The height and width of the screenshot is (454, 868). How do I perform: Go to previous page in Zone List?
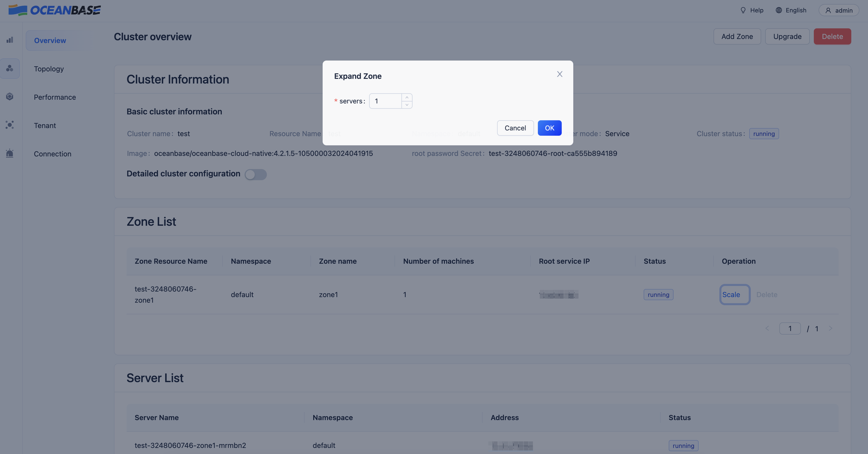[767, 328]
